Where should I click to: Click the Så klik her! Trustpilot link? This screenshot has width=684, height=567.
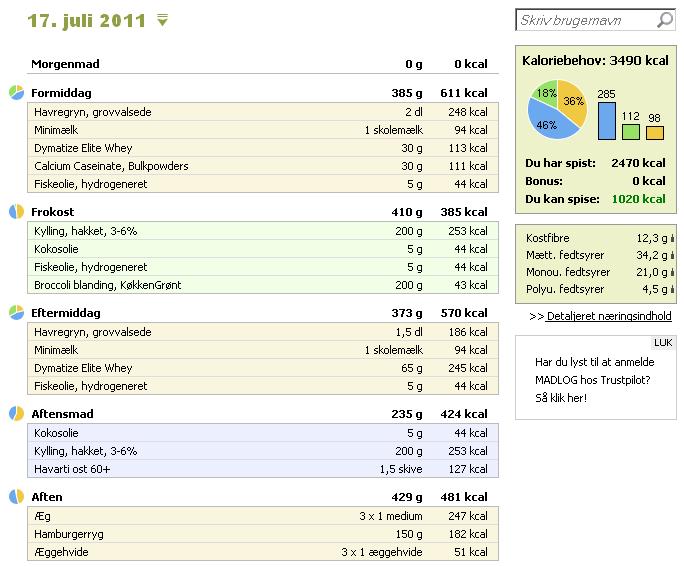click(561, 398)
